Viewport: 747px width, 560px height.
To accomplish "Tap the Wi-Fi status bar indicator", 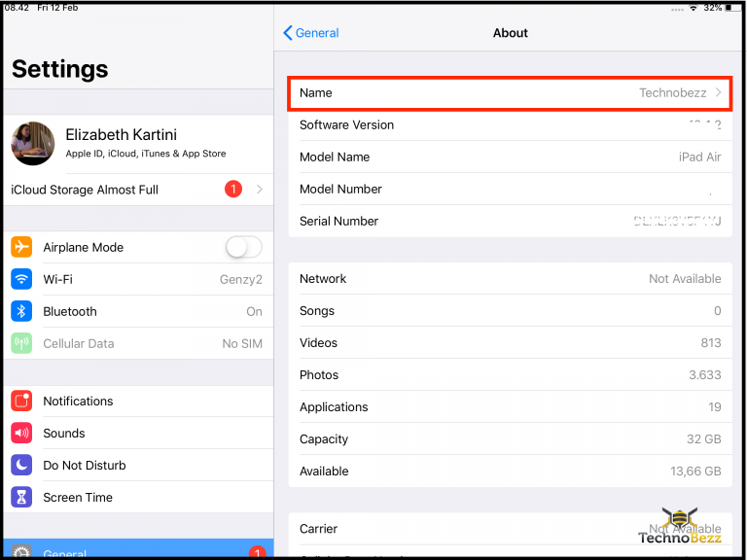I will coord(694,8).
